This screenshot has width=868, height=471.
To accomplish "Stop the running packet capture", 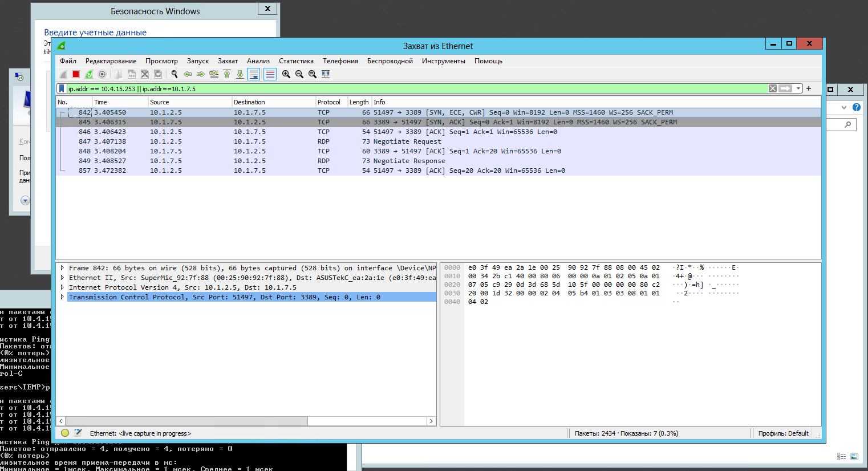I will (76, 74).
